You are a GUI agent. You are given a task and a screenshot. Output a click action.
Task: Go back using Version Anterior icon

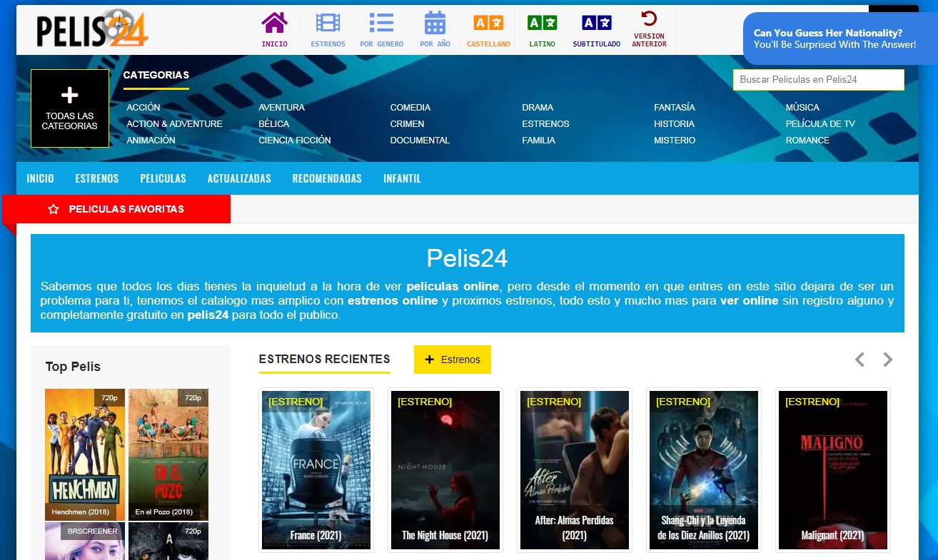[649, 29]
